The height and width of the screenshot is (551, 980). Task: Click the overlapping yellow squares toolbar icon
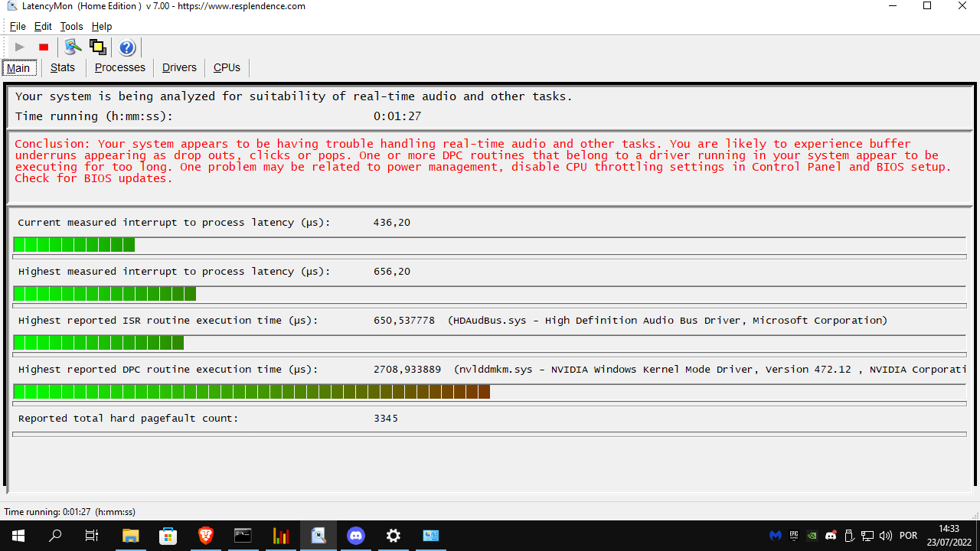coord(97,47)
